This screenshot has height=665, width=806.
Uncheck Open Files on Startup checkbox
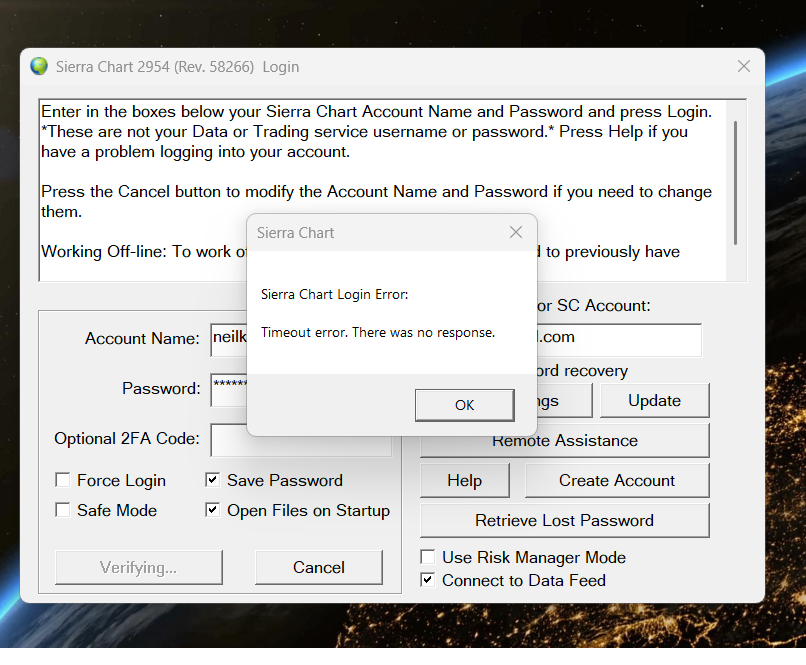[x=212, y=510]
